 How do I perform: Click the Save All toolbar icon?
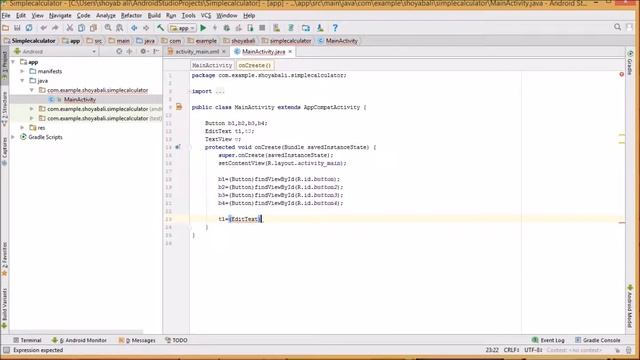coord(17,28)
